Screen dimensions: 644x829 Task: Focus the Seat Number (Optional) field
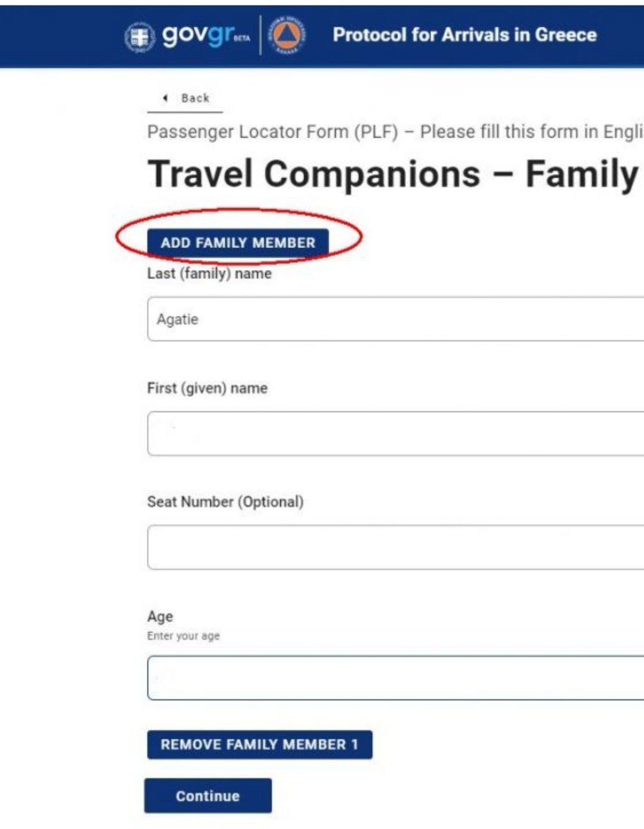396,547
